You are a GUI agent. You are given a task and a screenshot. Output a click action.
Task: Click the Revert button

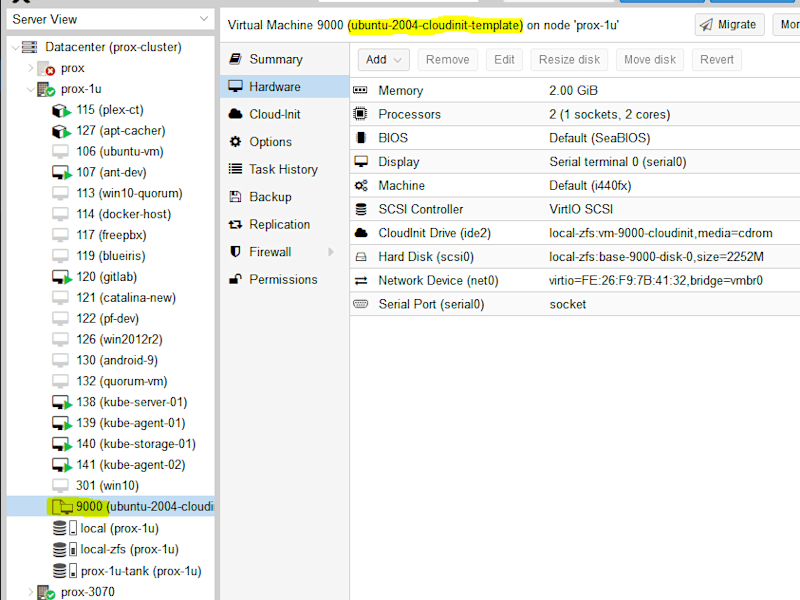(717, 60)
